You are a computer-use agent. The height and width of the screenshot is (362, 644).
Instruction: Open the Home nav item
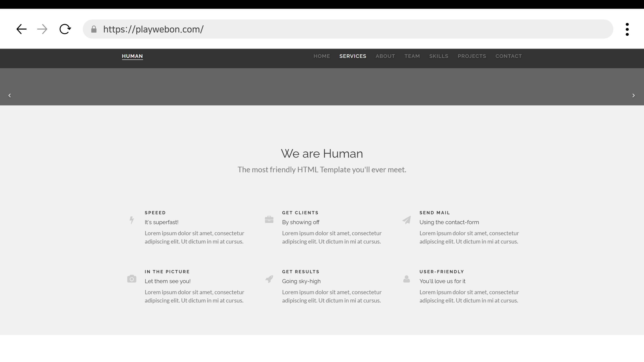pos(321,56)
